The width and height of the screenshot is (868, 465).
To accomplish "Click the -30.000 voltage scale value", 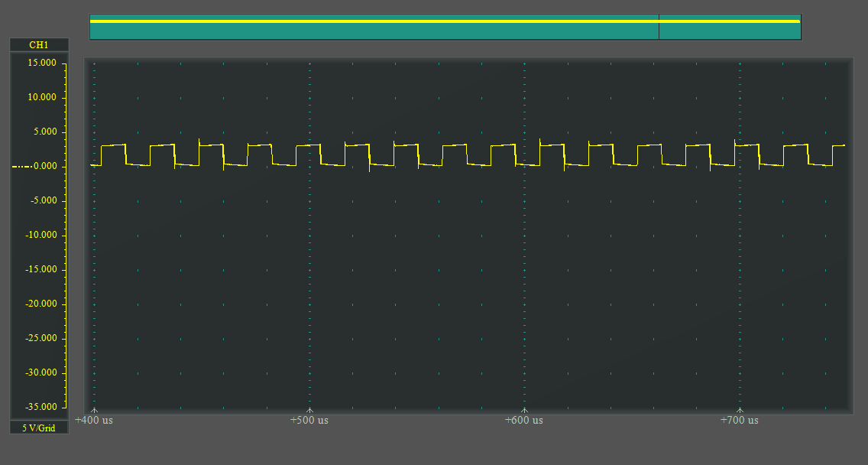I will tap(41, 372).
